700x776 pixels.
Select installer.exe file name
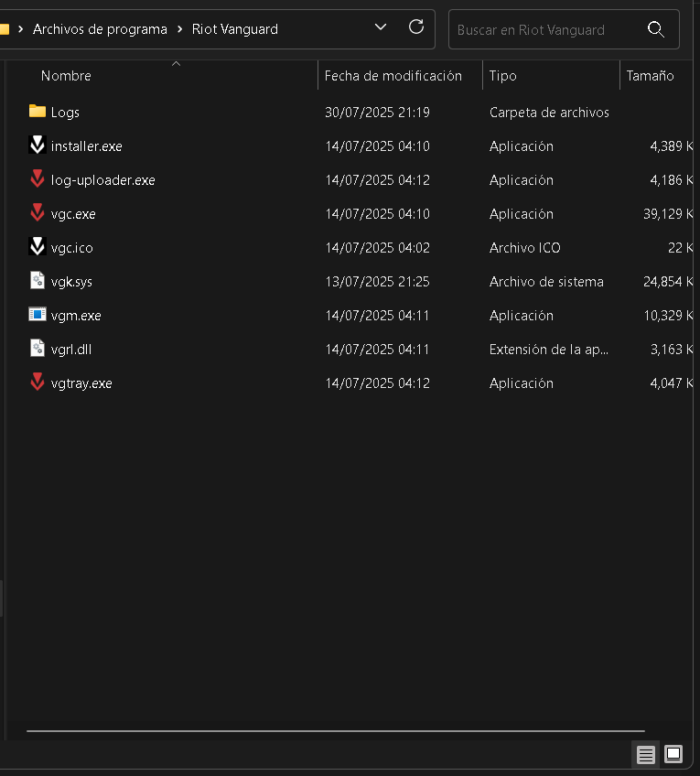pos(87,146)
